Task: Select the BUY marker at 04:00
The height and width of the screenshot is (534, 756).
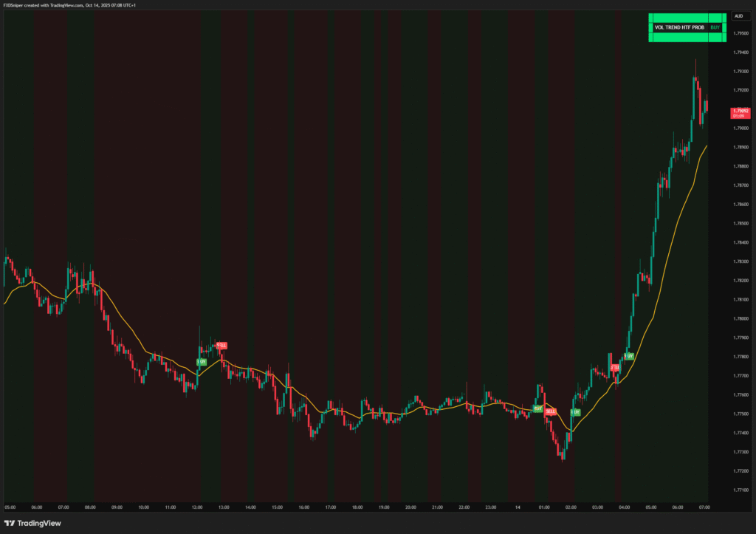Action: pyautogui.click(x=628, y=356)
